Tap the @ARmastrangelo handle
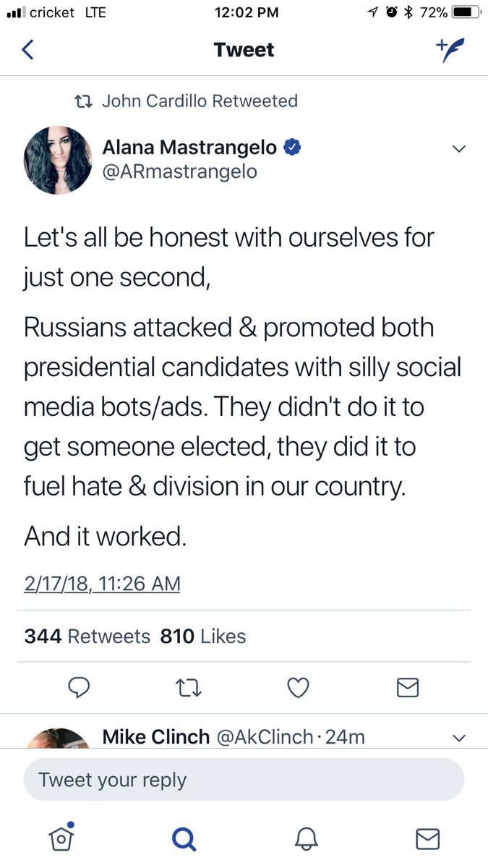The image size is (488, 868). click(x=179, y=172)
